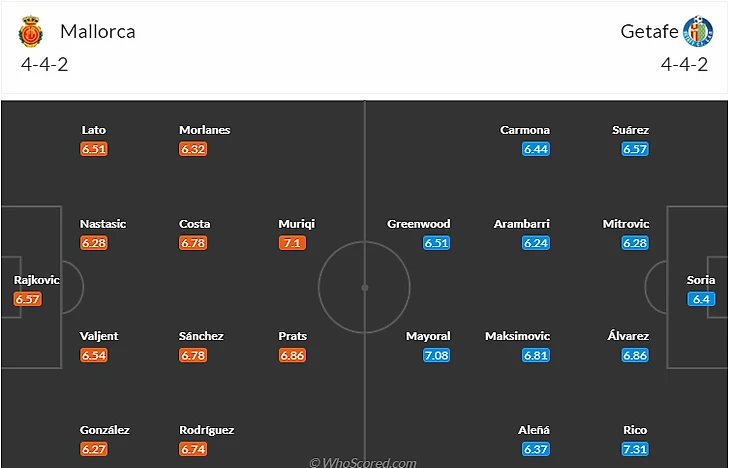Screen dimensions: 730x468
Task: Click player name Lato
Action: click(x=93, y=130)
